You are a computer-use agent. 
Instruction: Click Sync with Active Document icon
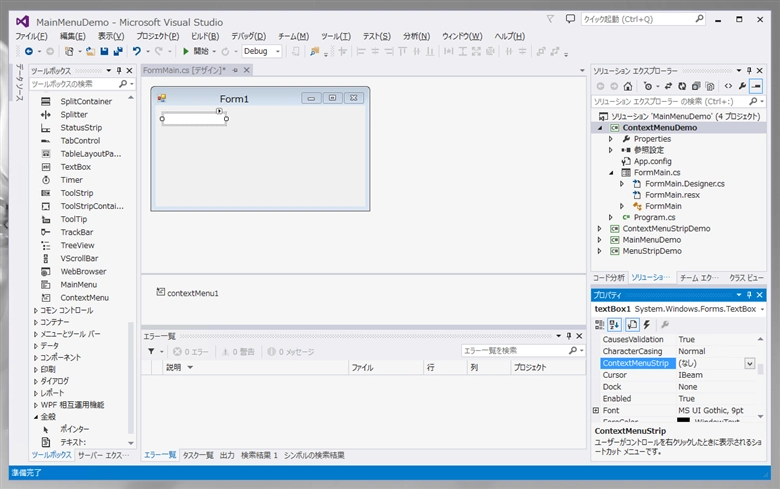point(668,86)
